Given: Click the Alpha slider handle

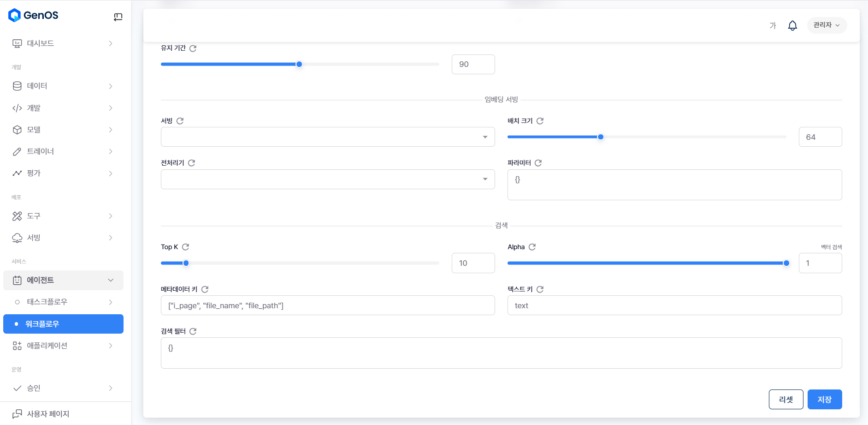Looking at the screenshot, I should [x=786, y=263].
